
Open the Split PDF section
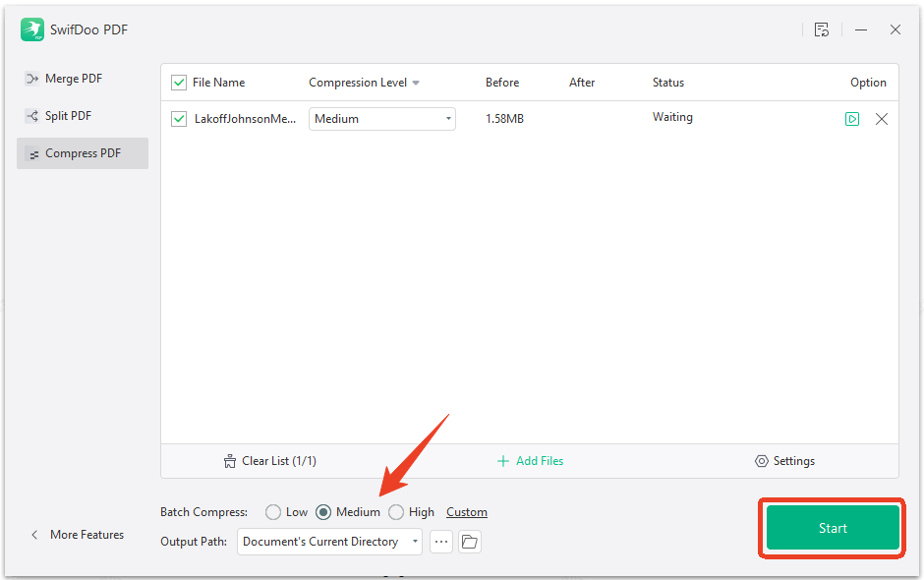(x=82, y=116)
